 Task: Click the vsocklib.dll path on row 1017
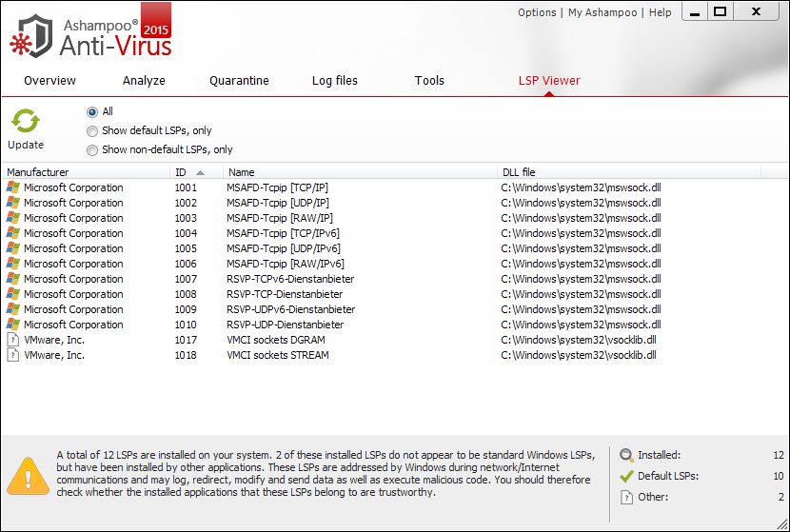pyautogui.click(x=579, y=340)
